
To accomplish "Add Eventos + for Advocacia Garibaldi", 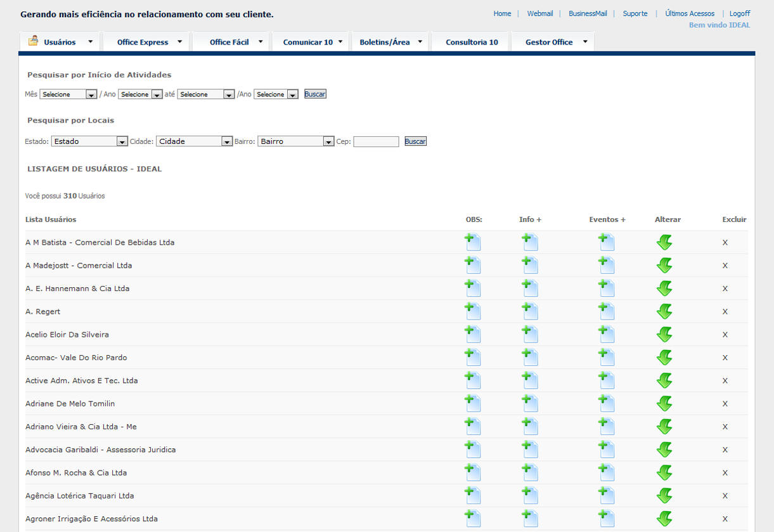I will (607, 450).
